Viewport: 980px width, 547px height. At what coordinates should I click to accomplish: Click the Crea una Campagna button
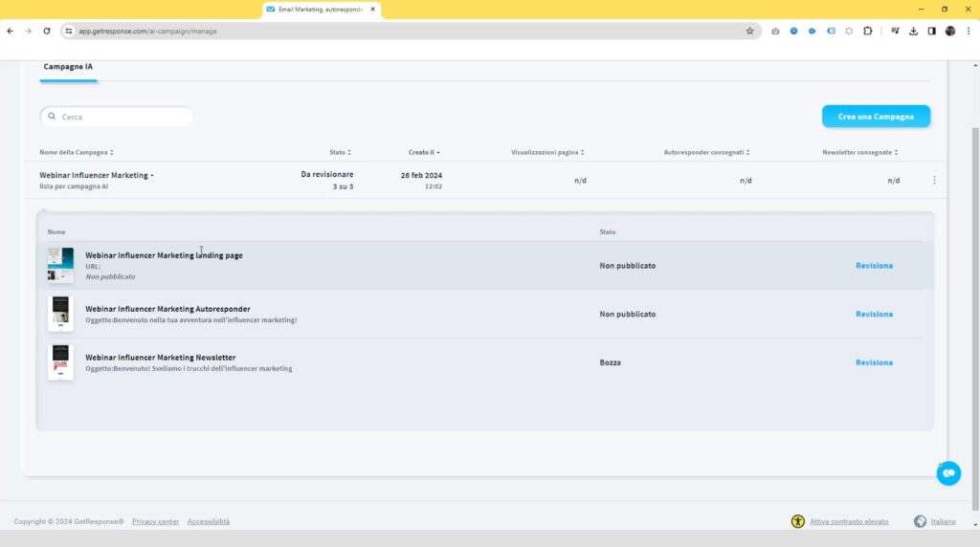(x=876, y=117)
